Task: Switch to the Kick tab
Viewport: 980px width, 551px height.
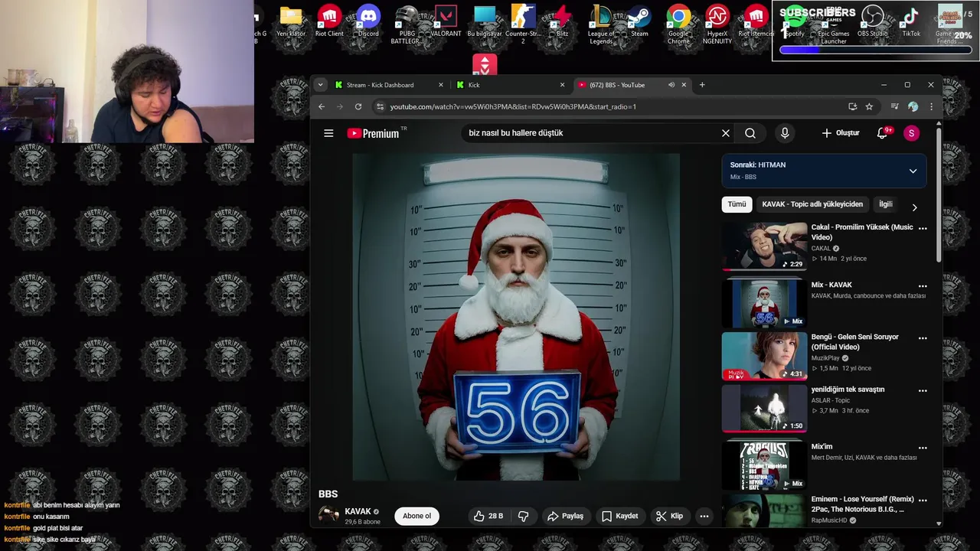Action: pyautogui.click(x=510, y=85)
